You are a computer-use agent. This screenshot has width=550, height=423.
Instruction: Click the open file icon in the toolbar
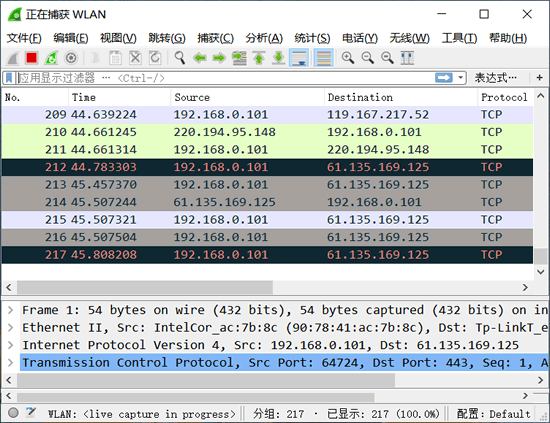point(95,58)
